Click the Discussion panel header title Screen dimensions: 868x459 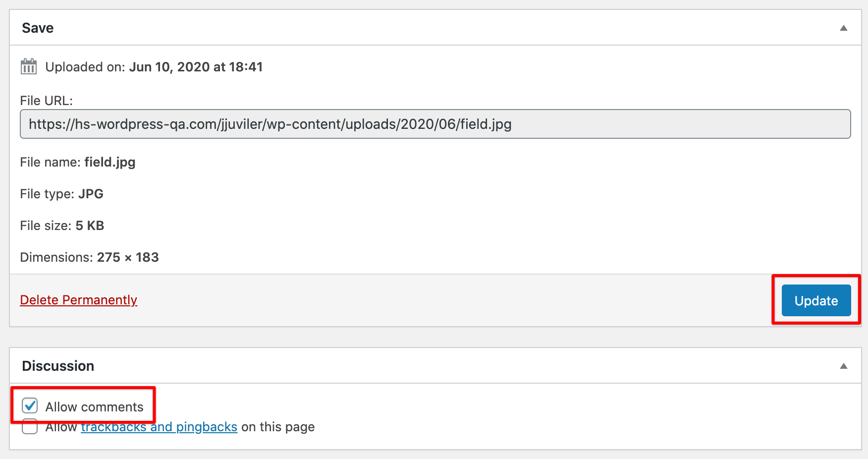click(x=58, y=366)
